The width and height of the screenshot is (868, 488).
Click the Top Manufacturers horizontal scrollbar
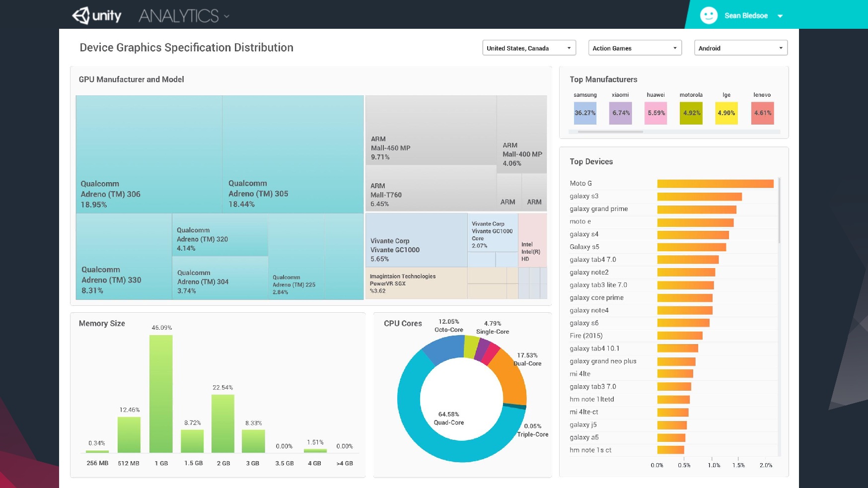[x=610, y=132]
